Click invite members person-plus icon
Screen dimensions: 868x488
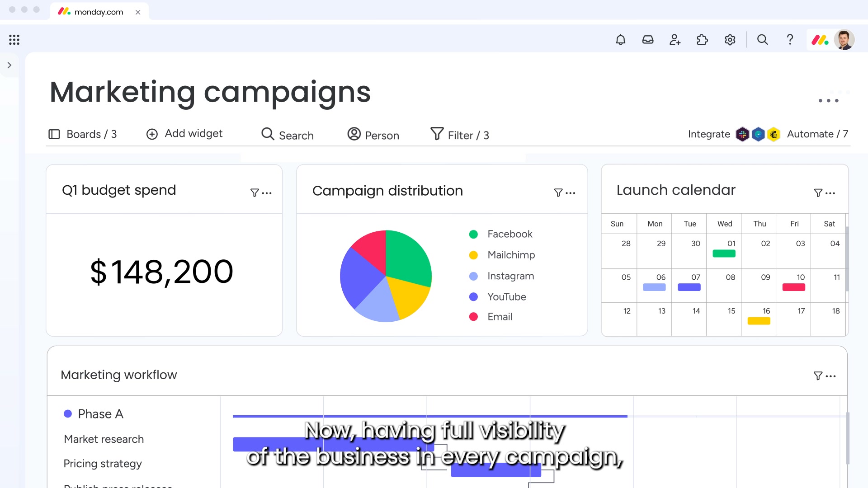tap(675, 40)
